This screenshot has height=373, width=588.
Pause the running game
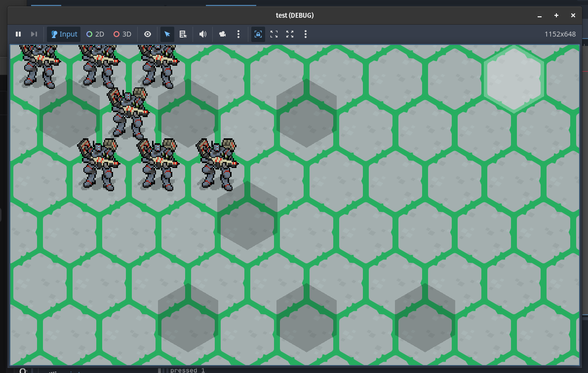18,34
